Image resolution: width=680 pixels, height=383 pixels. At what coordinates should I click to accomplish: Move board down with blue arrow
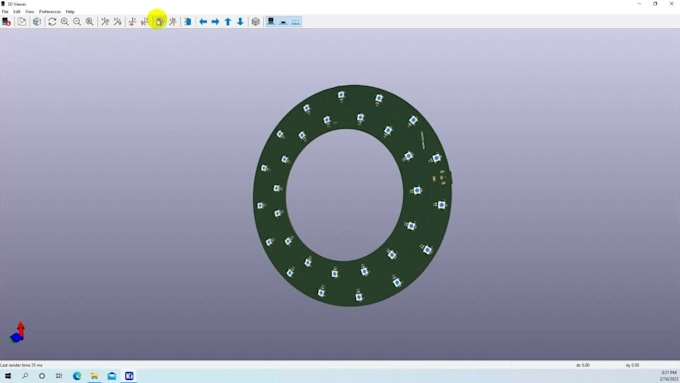[x=240, y=22]
